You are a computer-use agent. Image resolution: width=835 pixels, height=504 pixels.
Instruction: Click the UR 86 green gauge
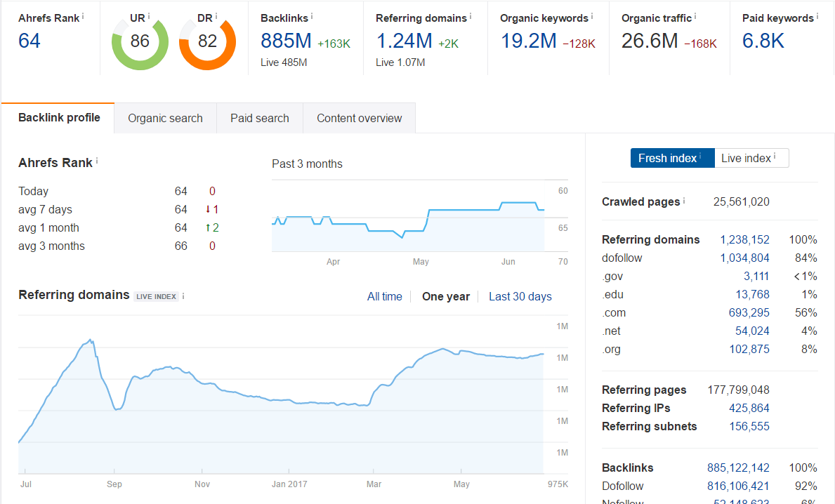[x=140, y=41]
